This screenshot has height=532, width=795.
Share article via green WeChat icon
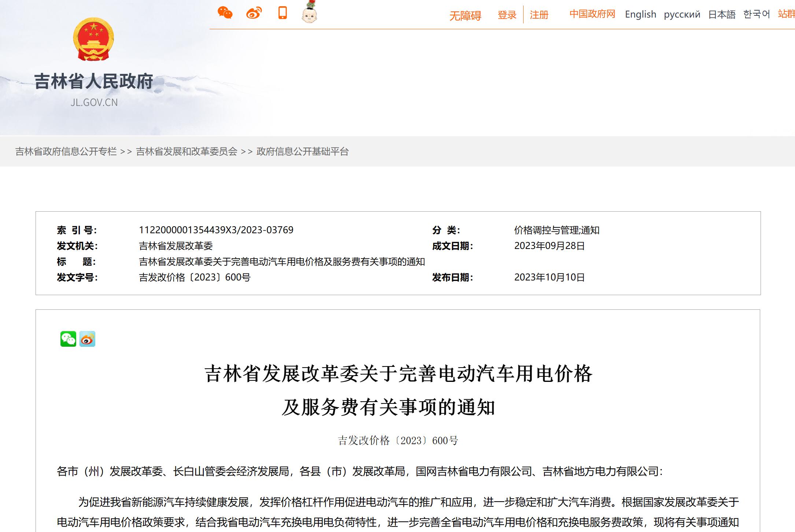[x=68, y=339]
